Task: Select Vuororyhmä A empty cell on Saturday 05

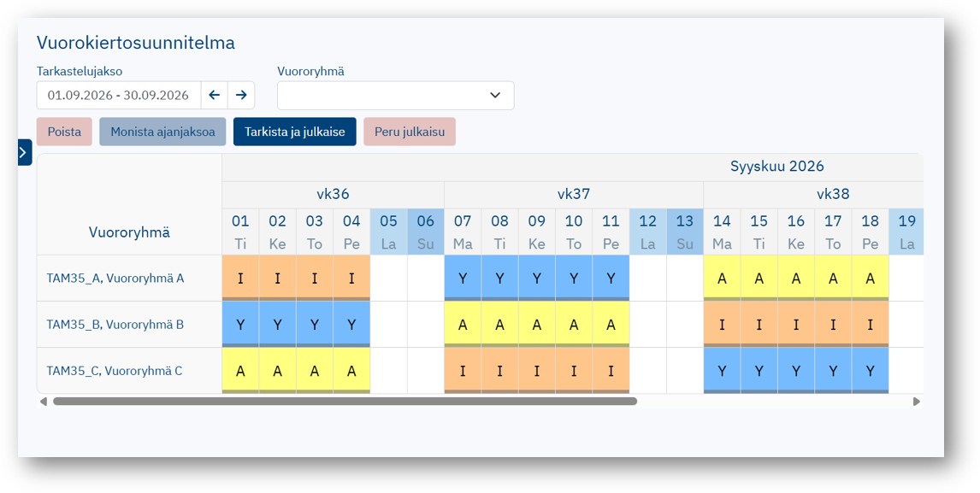Action: coord(389,278)
